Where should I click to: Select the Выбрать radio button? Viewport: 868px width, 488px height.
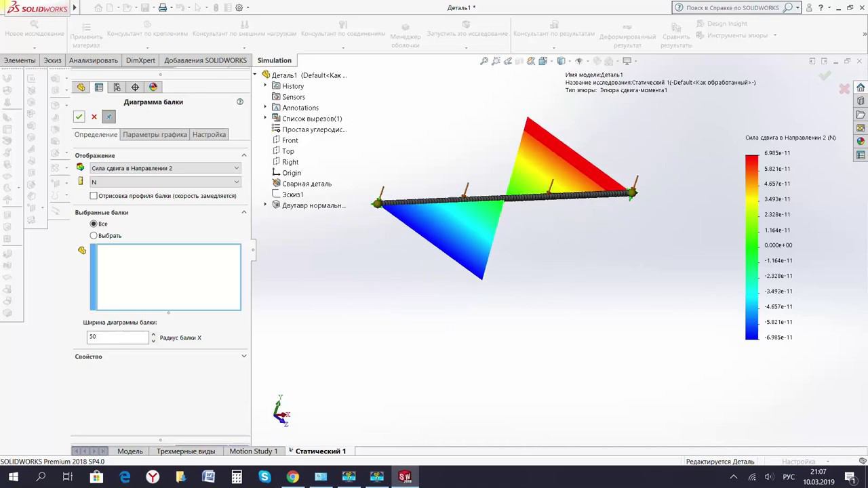pos(94,235)
